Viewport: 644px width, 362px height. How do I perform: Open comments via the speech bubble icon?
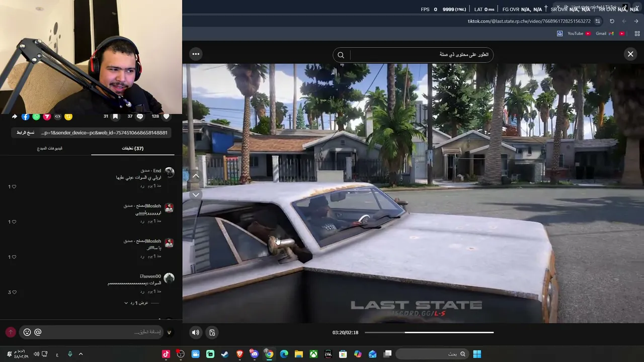140,116
